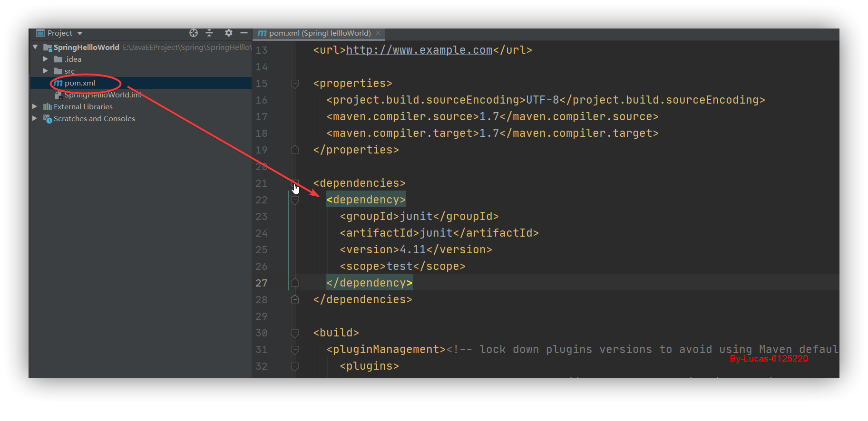Click the maven.compiler.target 1.7 line

coord(492,134)
